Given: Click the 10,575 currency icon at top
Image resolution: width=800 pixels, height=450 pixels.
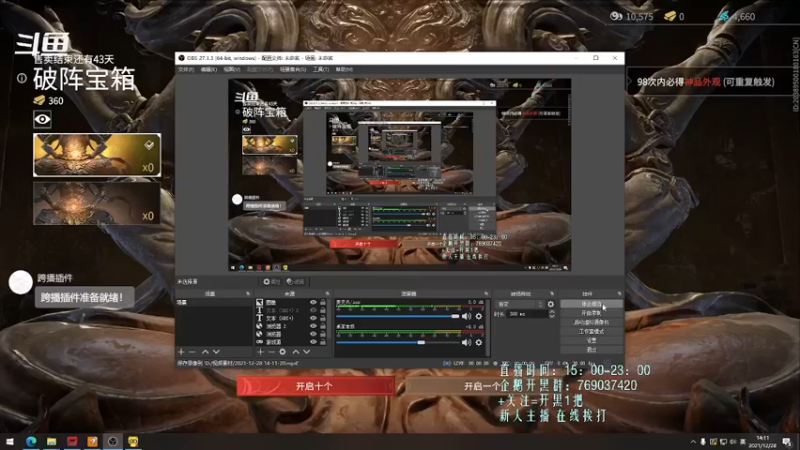Looking at the screenshot, I should tap(616, 16).
